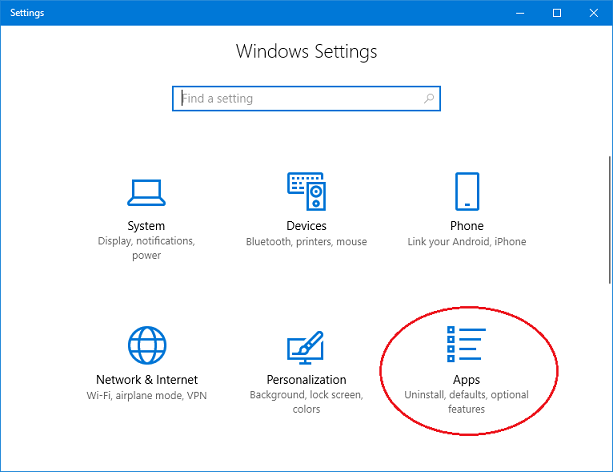Screen dimensions: 613x472
Task: Focus the "Find a setting" search field
Action: click(300, 99)
